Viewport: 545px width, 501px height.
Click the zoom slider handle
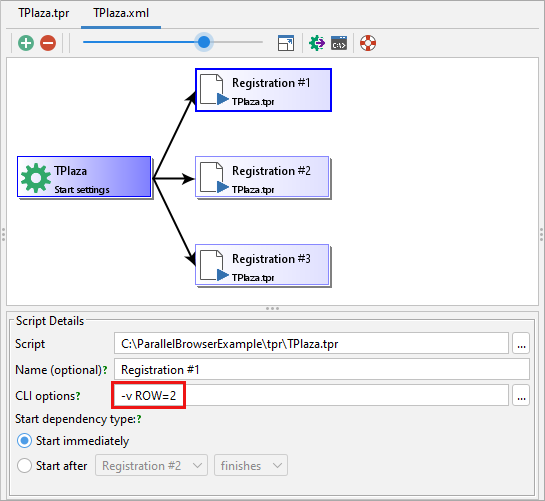(204, 42)
